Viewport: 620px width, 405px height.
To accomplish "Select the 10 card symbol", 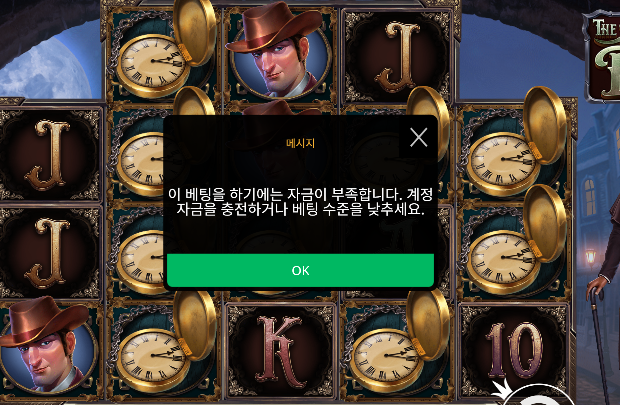I will click(513, 351).
